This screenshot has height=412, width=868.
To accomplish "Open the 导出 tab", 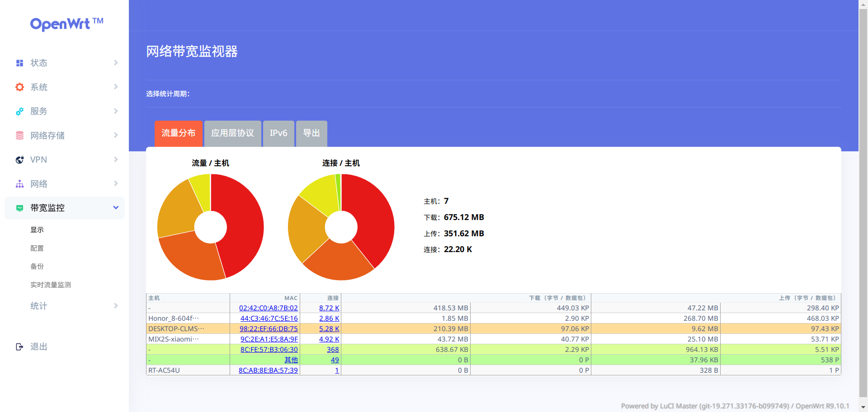I will [x=311, y=133].
